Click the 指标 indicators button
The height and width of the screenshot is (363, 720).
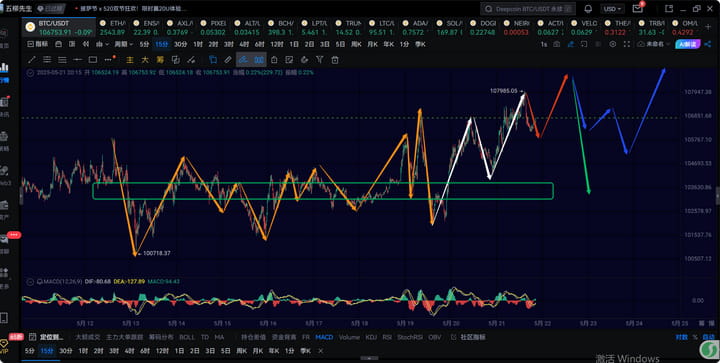coord(38,45)
